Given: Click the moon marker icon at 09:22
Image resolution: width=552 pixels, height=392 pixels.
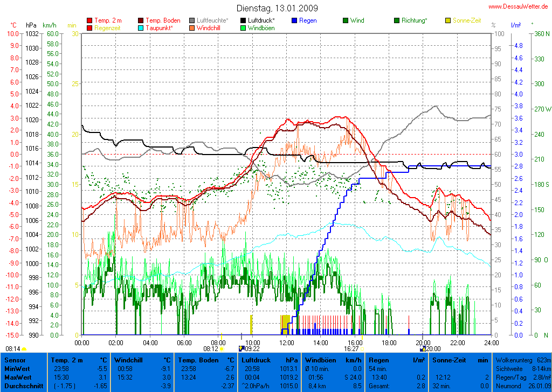Looking at the screenshot, I should pos(241,348).
